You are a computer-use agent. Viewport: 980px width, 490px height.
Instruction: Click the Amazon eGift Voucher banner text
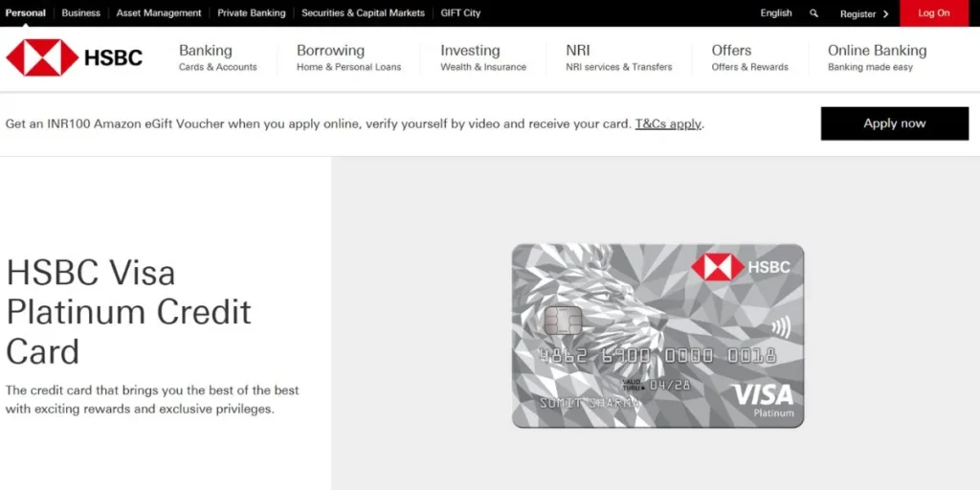tap(355, 123)
